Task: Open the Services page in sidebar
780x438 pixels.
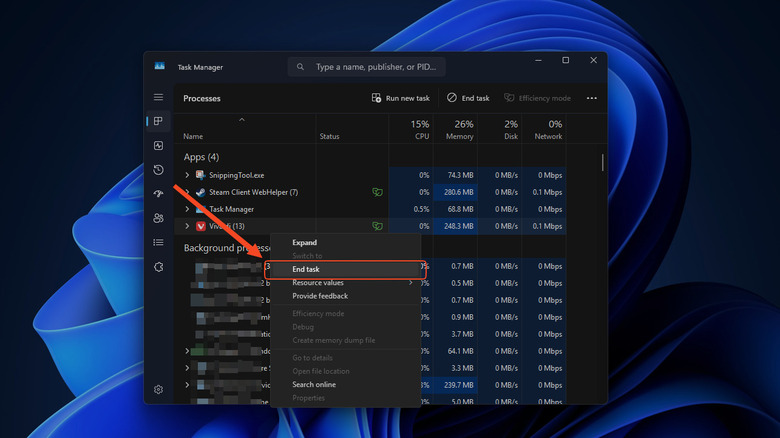Action: pyautogui.click(x=158, y=267)
